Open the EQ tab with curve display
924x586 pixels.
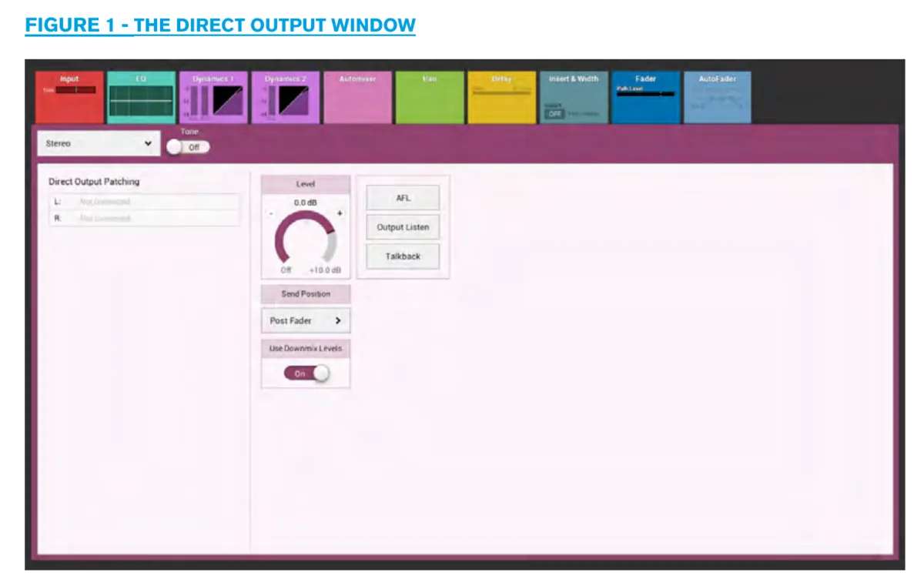[141, 97]
